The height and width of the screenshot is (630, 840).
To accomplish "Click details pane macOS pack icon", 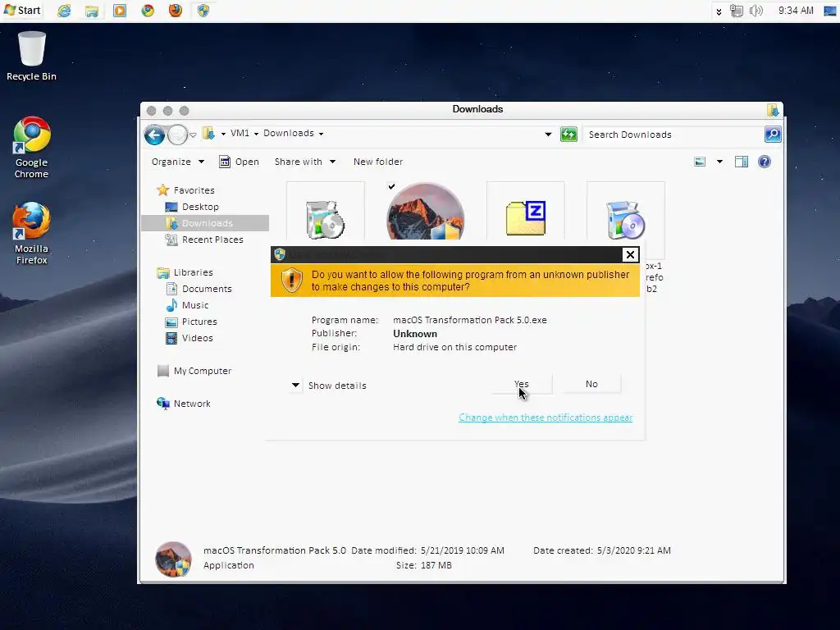I will point(173,559).
